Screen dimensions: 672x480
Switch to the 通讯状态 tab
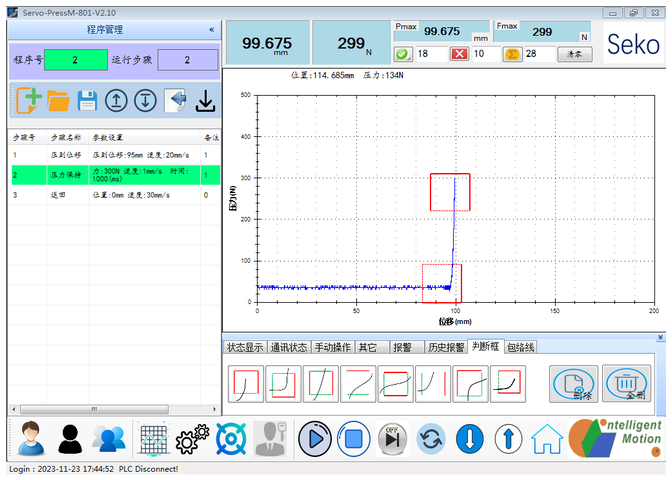289,348
